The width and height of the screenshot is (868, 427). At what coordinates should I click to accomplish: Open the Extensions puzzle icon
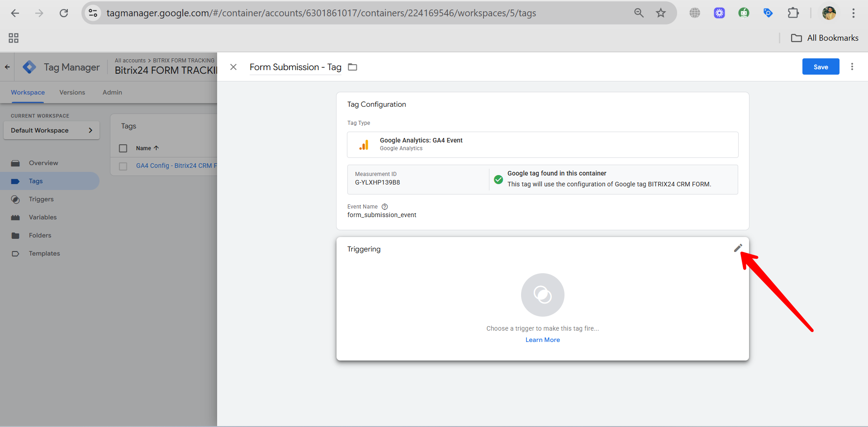793,13
